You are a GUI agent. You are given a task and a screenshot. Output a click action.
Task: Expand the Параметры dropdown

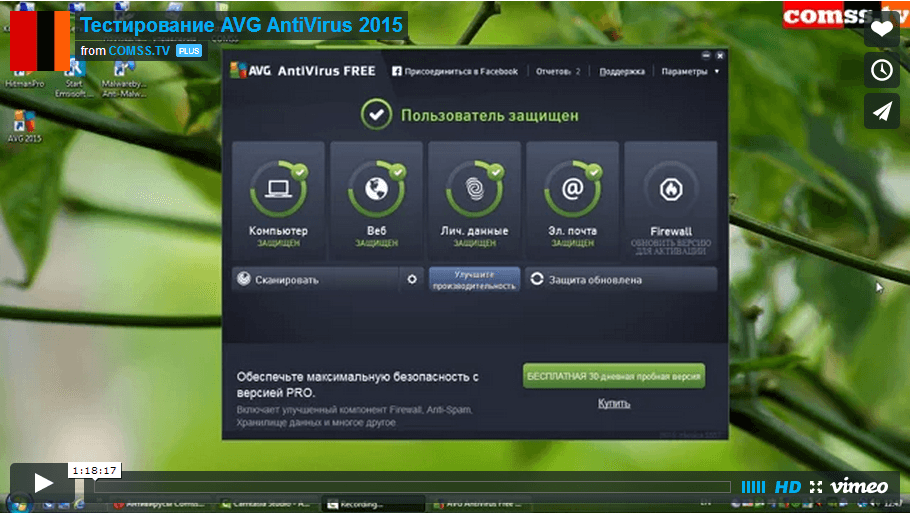point(690,71)
